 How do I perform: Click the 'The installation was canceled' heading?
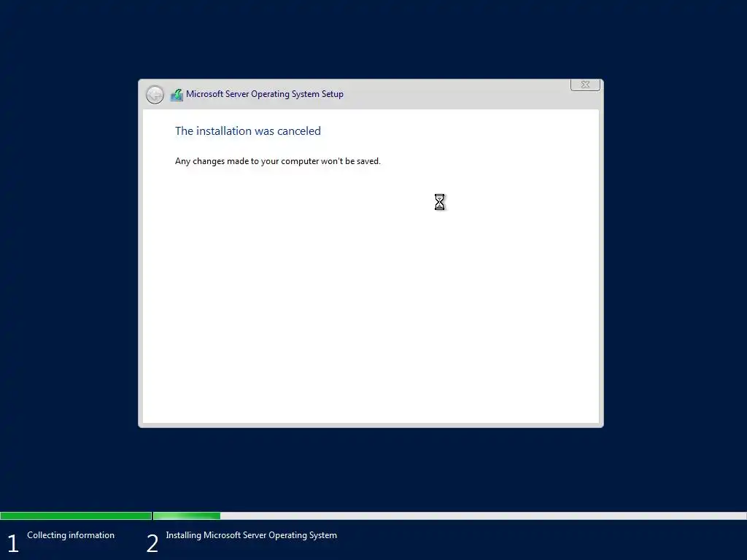[248, 131]
